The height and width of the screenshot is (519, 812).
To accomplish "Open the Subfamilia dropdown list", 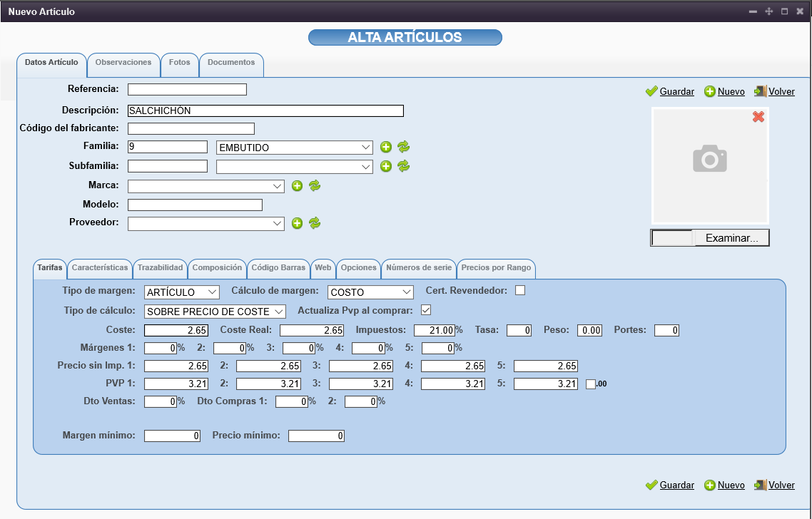I will click(294, 167).
